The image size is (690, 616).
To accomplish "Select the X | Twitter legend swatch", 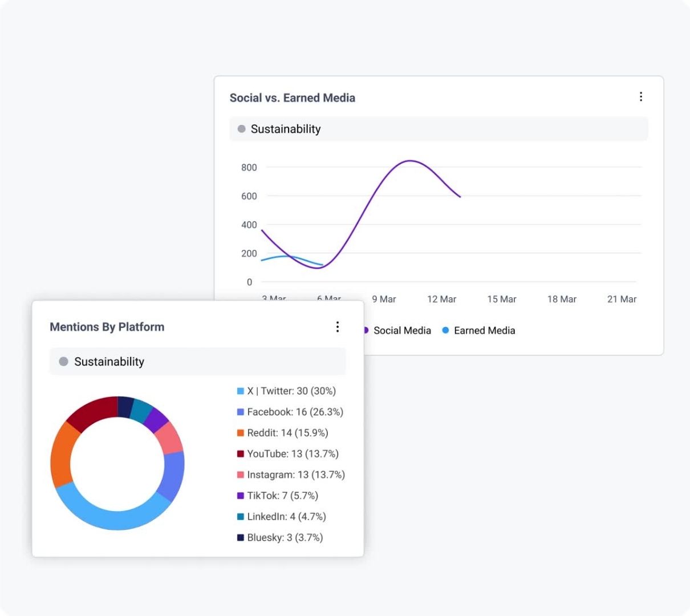I will pos(241,391).
